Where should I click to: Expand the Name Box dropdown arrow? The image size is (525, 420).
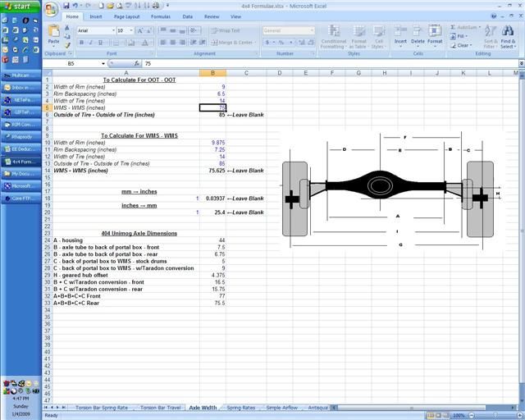pyautogui.click(x=103, y=63)
